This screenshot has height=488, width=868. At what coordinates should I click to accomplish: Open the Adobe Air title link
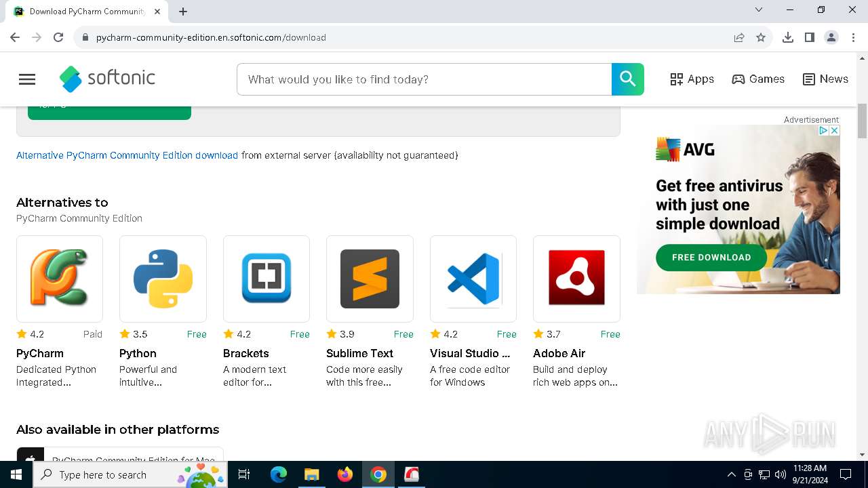click(x=559, y=353)
